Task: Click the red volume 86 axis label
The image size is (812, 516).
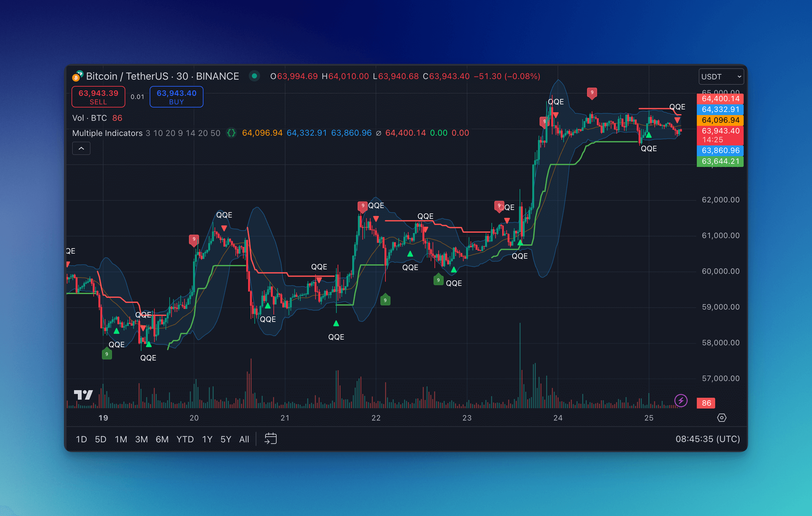Action: coord(706,403)
